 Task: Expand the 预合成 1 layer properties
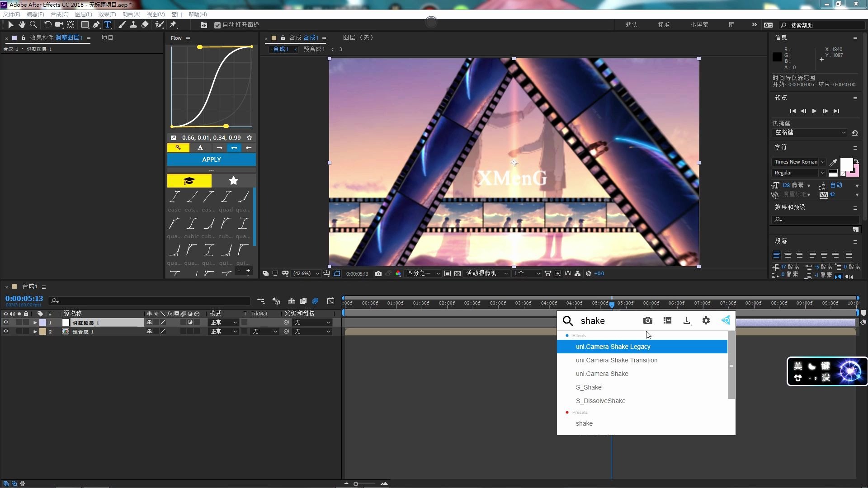(x=35, y=332)
